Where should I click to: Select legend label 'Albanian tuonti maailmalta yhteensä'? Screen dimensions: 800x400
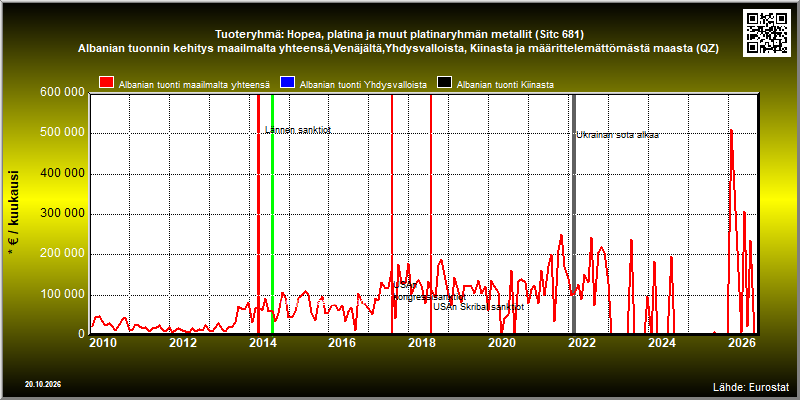194,85
